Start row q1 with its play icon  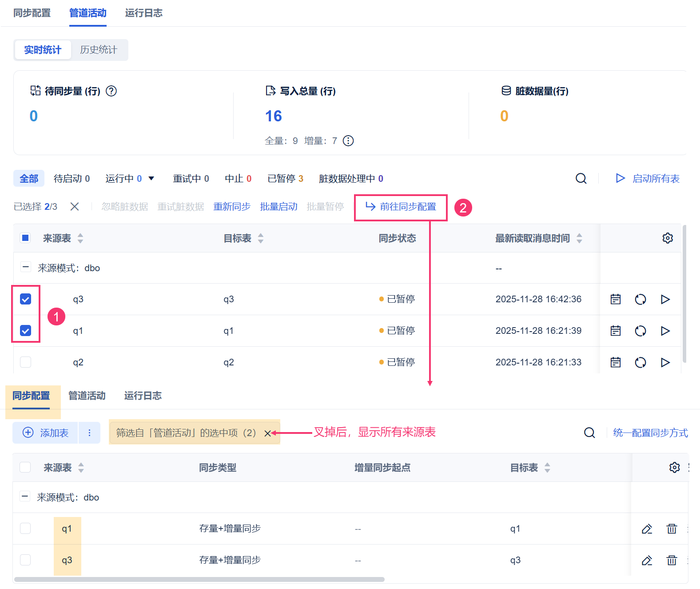point(665,331)
